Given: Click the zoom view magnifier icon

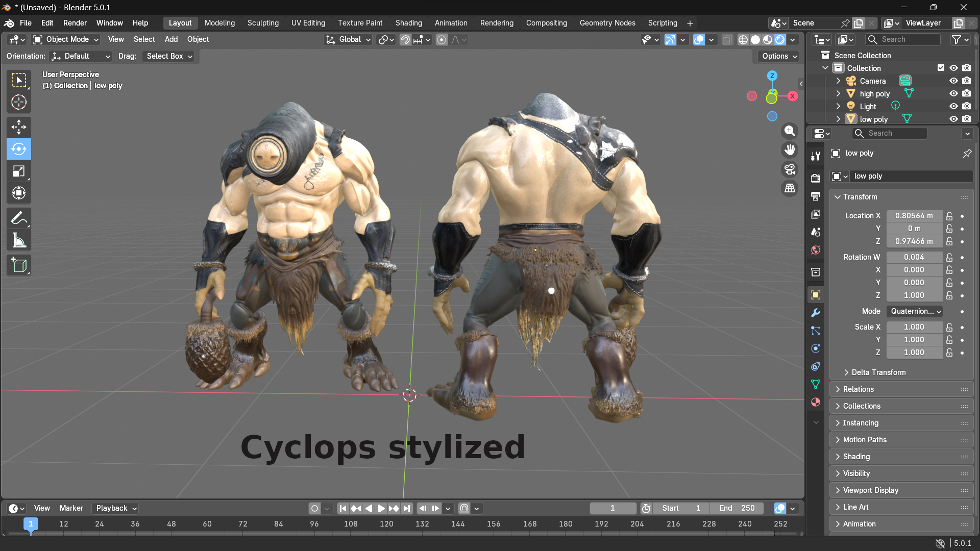Looking at the screenshot, I should pos(790,131).
